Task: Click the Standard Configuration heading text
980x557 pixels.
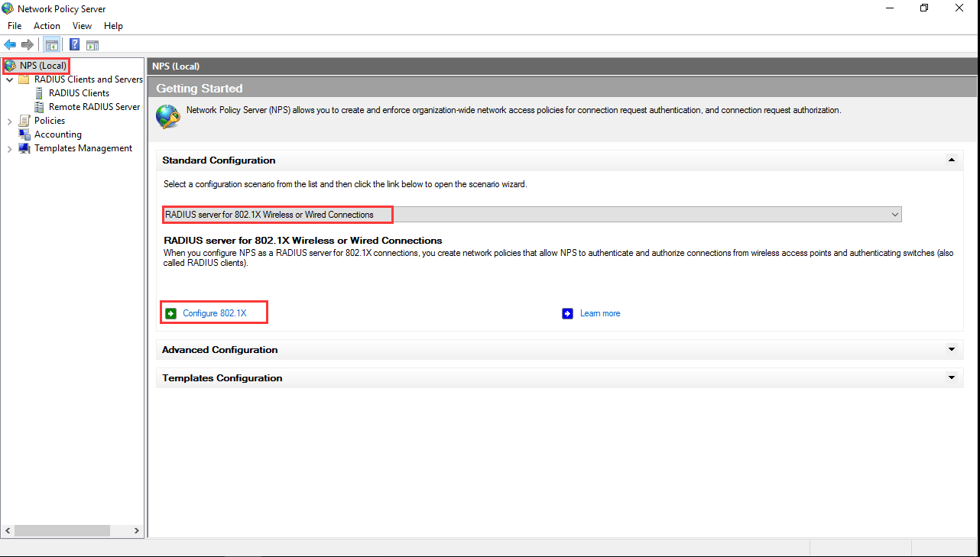Action: (219, 160)
